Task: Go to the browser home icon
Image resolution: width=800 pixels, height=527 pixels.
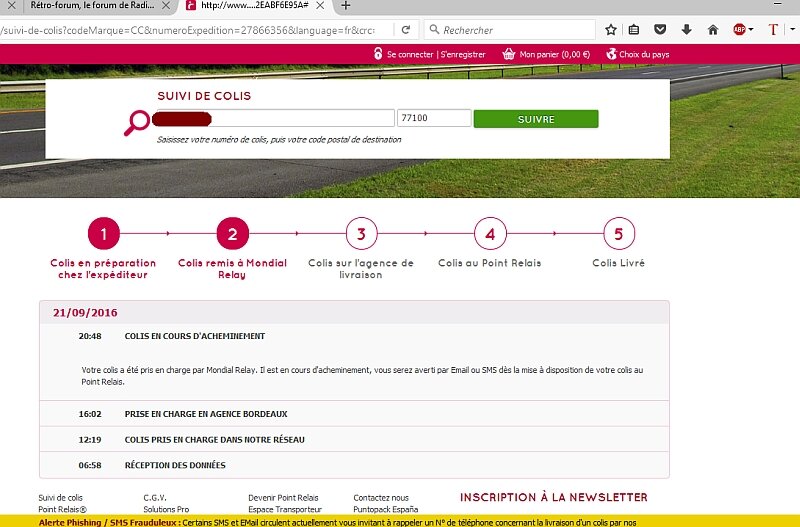Action: click(713, 30)
